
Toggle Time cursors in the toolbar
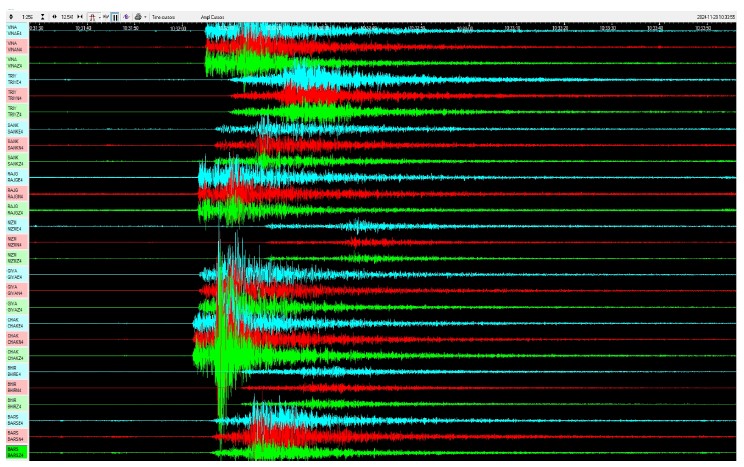click(163, 17)
